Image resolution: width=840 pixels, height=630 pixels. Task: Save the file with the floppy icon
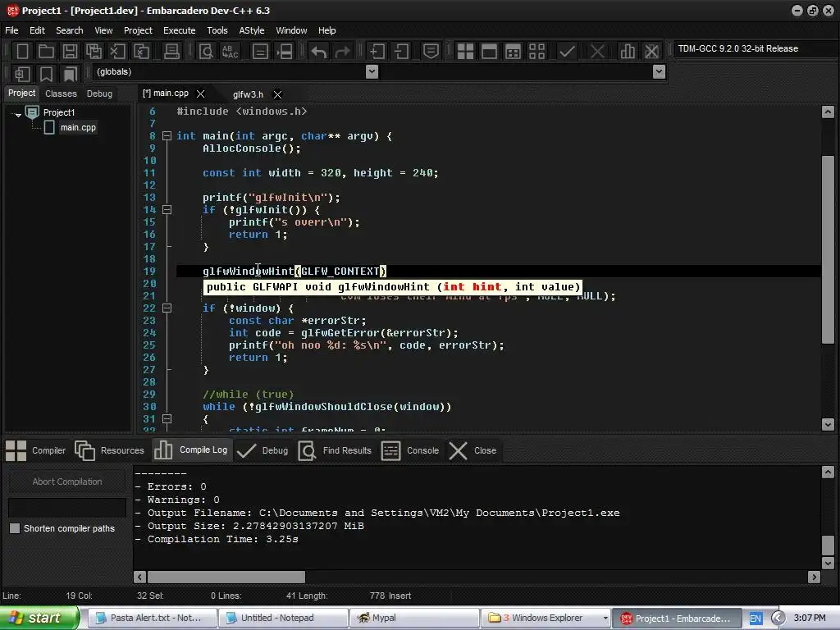point(70,52)
